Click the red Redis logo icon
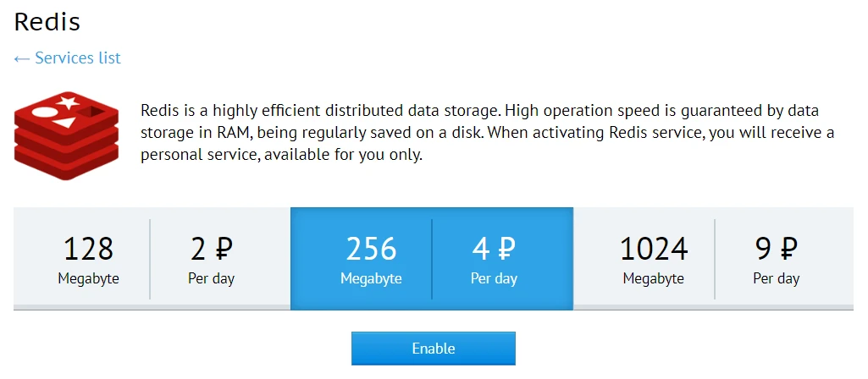The image size is (868, 379). (x=65, y=135)
